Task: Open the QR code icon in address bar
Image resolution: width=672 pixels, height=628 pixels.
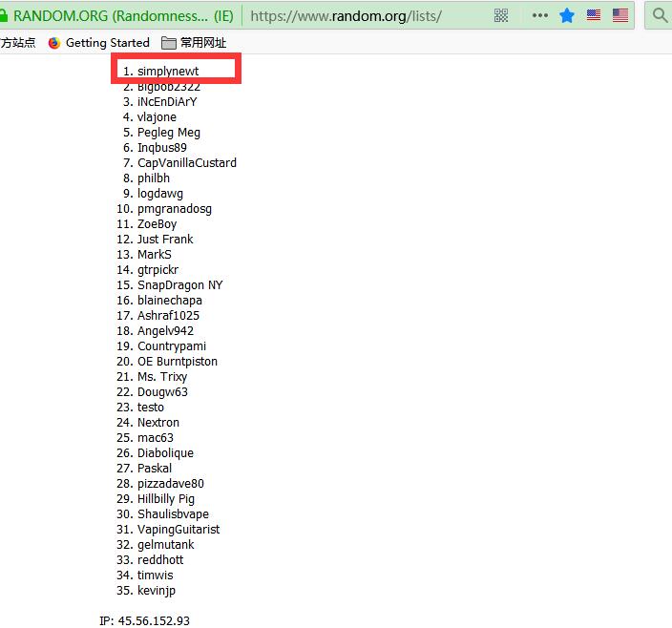Action: tap(502, 15)
